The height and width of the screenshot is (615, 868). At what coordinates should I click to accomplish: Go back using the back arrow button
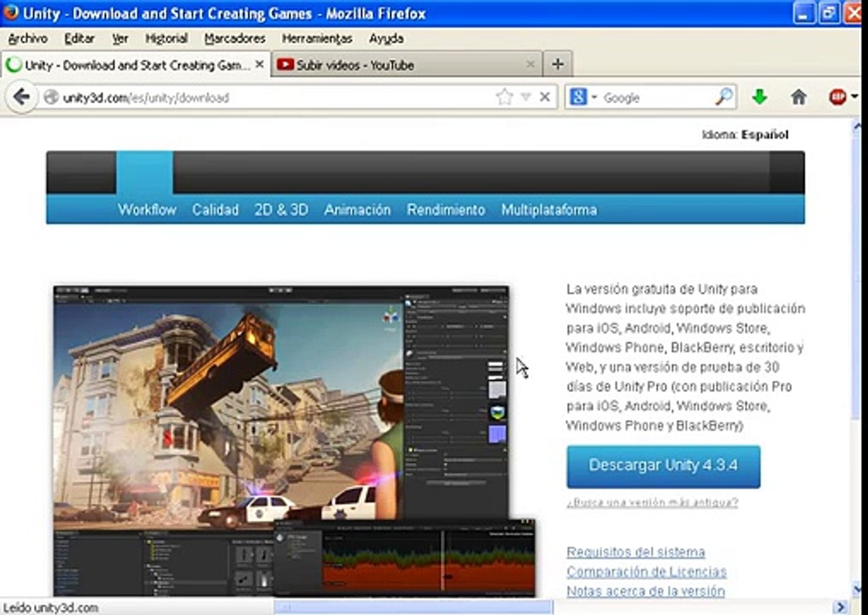(21, 97)
